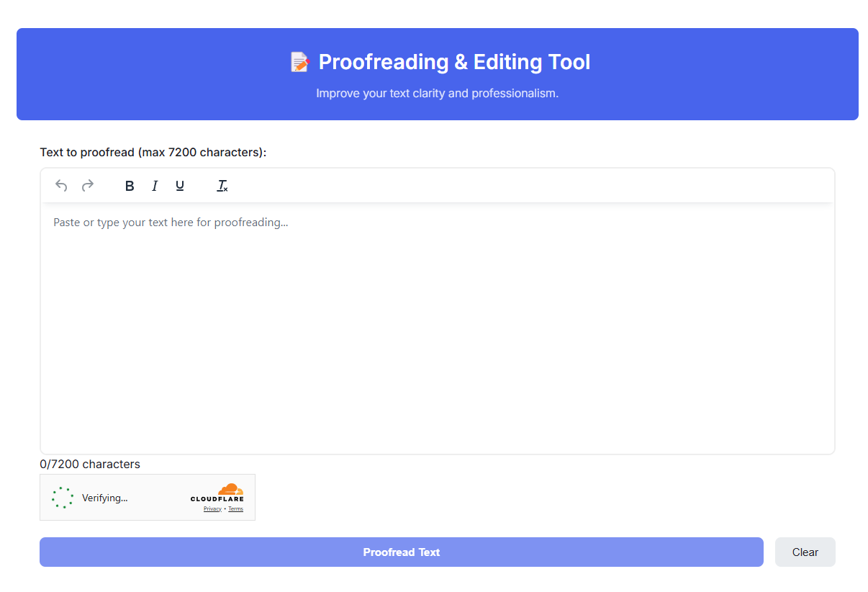Click the notepad pencil icon in header
Screen dimensions: 868x592
tap(300, 62)
